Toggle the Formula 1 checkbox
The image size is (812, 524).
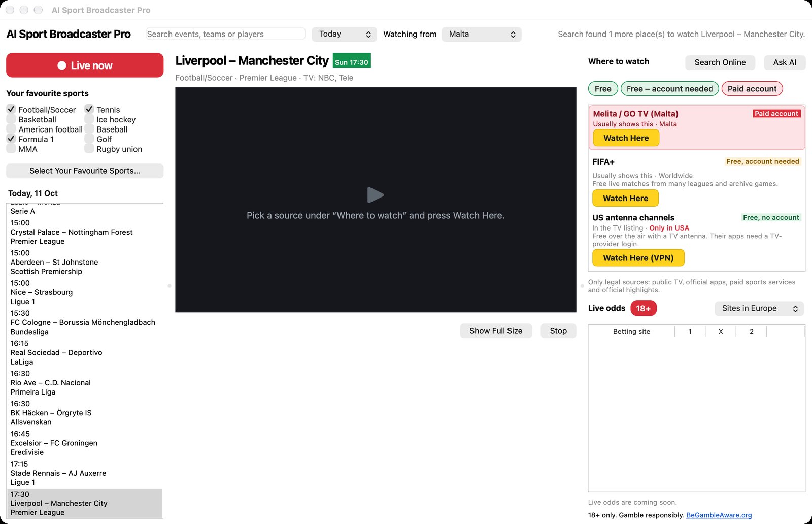(11, 139)
